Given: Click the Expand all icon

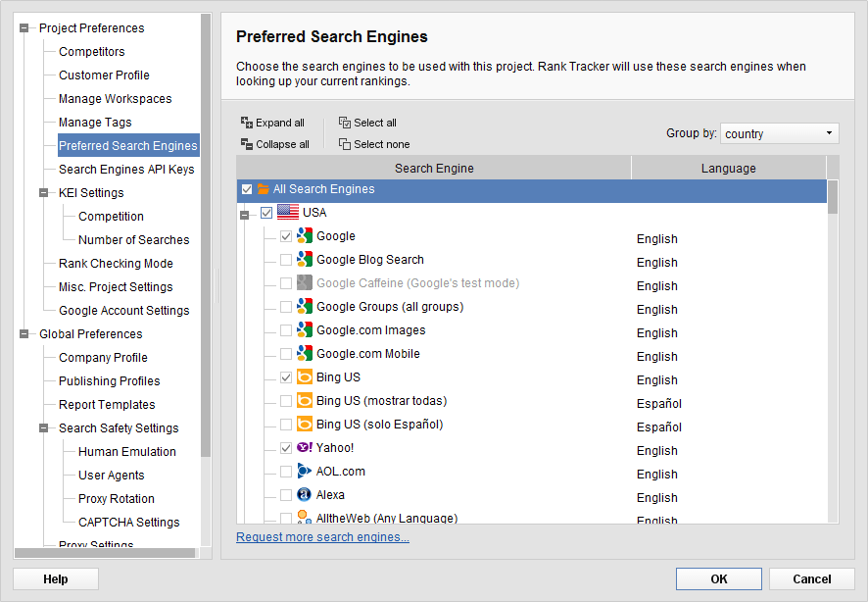Looking at the screenshot, I should [x=247, y=123].
